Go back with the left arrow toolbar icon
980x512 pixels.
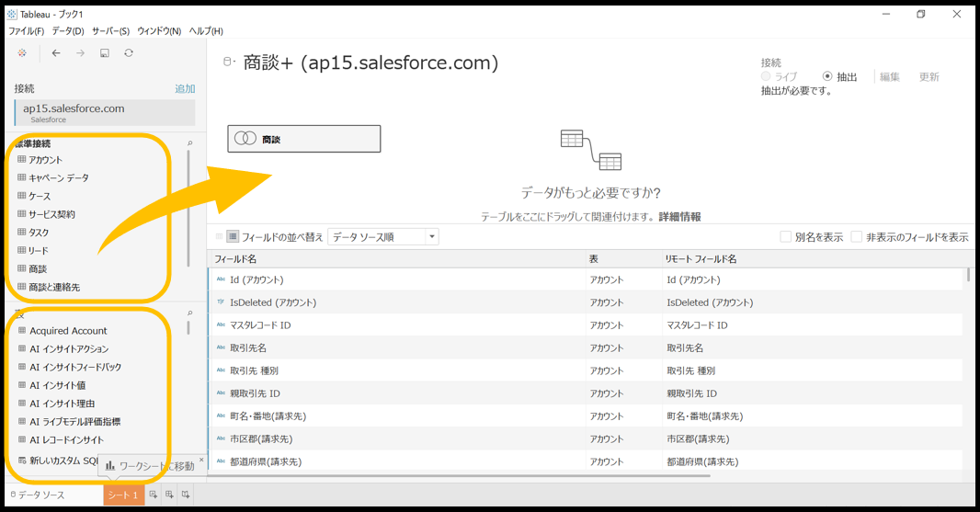(56, 53)
